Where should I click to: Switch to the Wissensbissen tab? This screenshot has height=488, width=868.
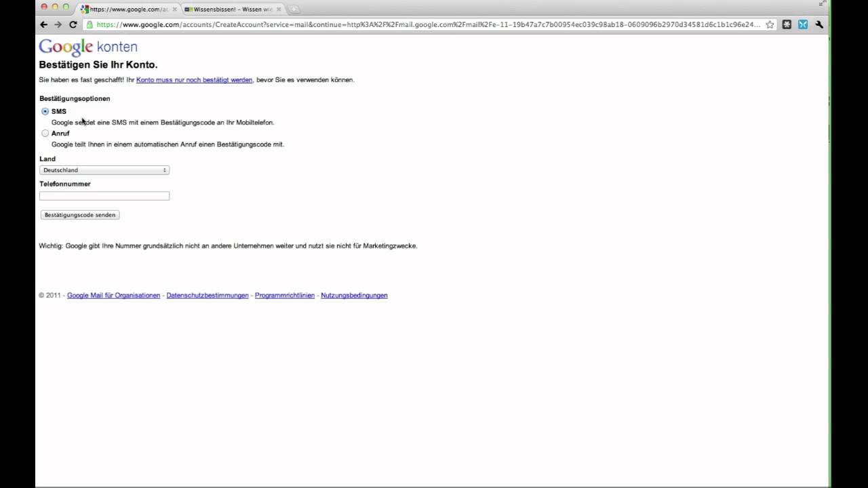(x=233, y=9)
